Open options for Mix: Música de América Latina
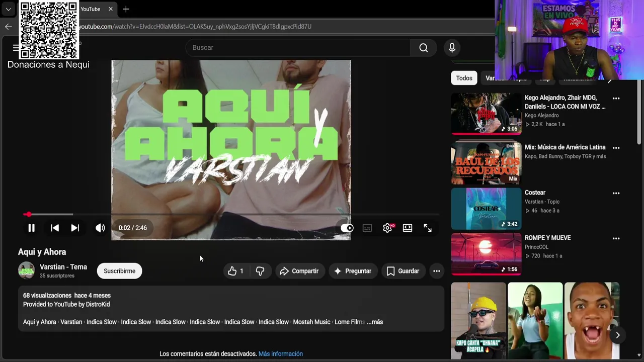This screenshot has width=644, height=362. click(x=616, y=148)
